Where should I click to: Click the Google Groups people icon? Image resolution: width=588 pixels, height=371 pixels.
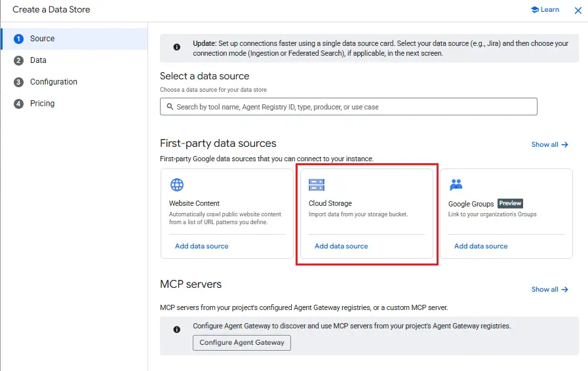[x=456, y=185]
